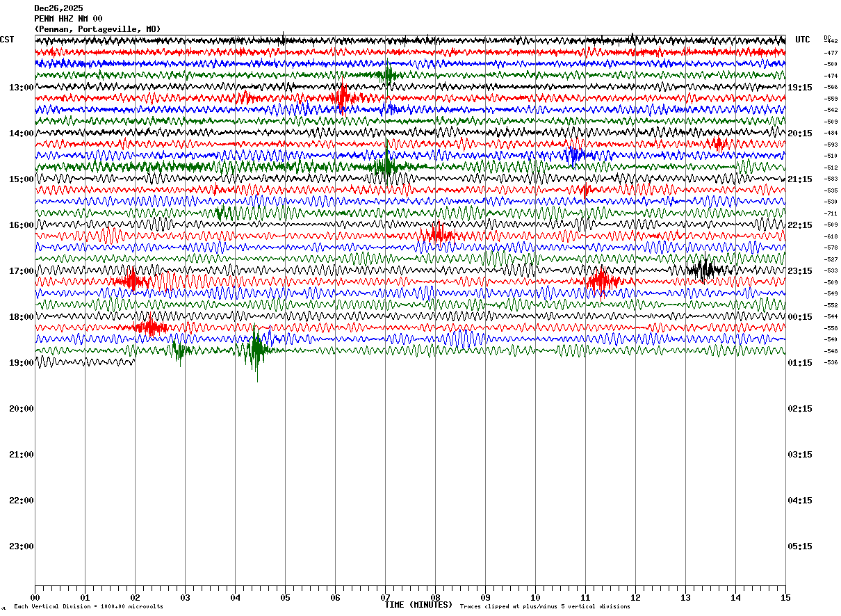Click the DC offset value "-510"
The image size is (841, 616).
click(x=831, y=156)
